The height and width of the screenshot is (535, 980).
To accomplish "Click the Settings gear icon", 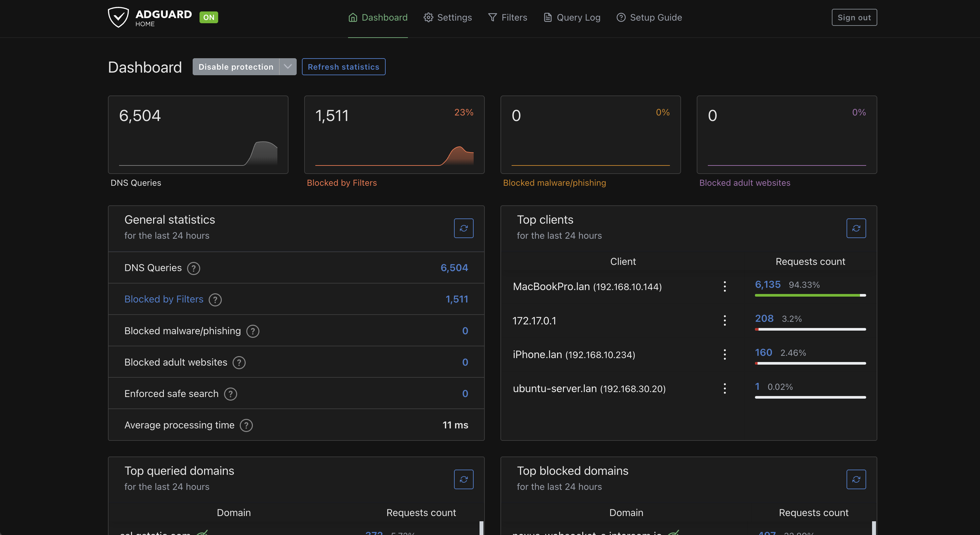I will [x=429, y=17].
